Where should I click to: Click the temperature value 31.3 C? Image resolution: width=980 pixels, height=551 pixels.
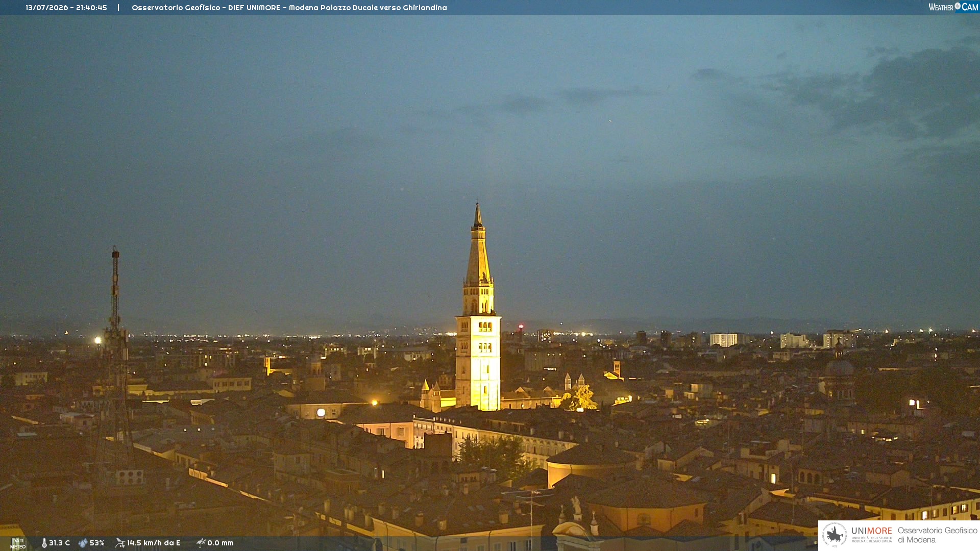(x=59, y=543)
